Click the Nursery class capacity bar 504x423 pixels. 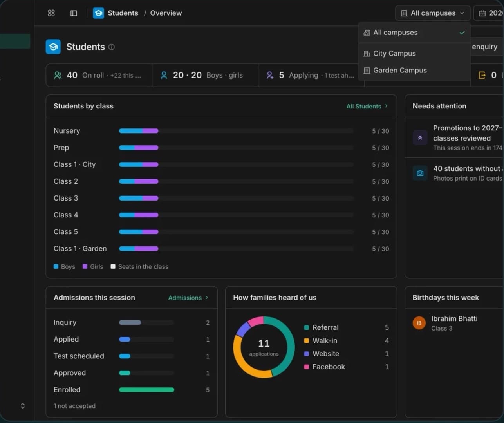(x=236, y=131)
